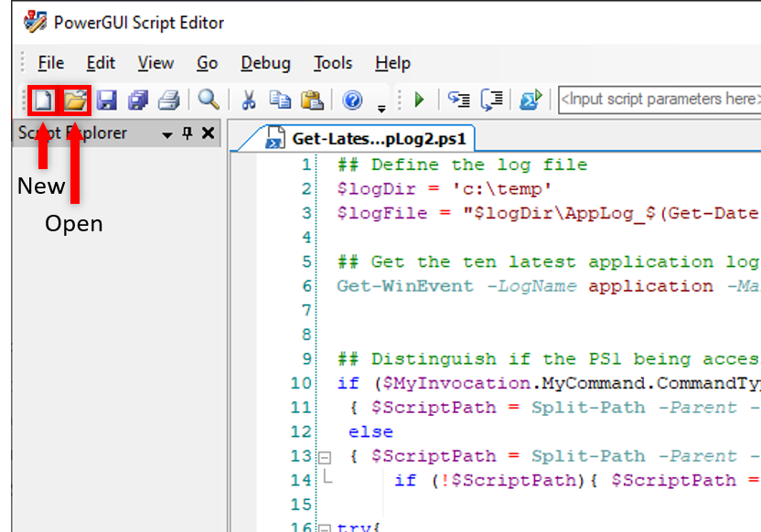The image size is (761, 532).
Task: Open the Go menu
Action: [208, 63]
